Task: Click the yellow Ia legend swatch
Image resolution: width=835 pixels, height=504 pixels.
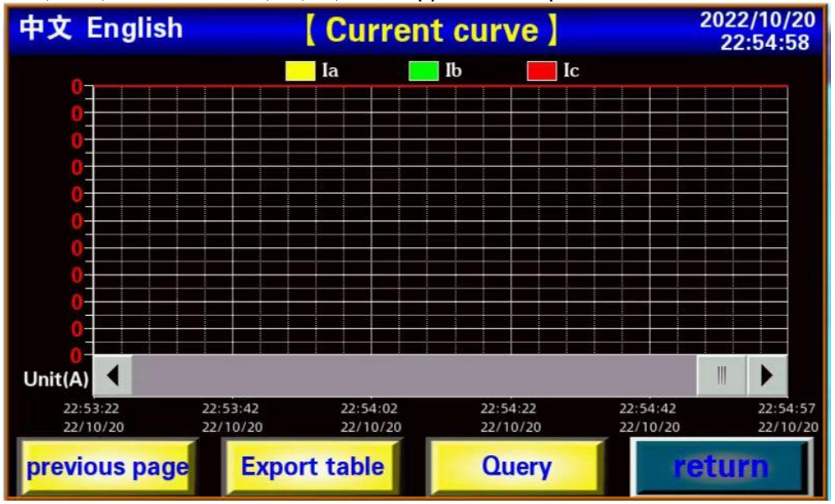Action: 300,71
